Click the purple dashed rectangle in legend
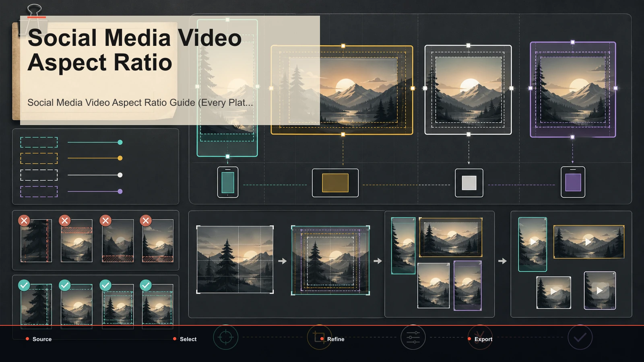The width and height of the screenshot is (644, 362). point(39,191)
